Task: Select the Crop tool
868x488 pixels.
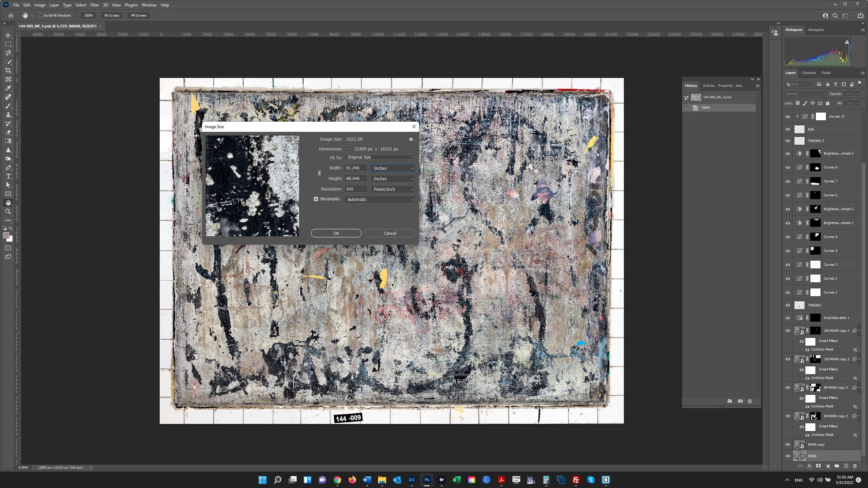Action: pyautogui.click(x=8, y=70)
